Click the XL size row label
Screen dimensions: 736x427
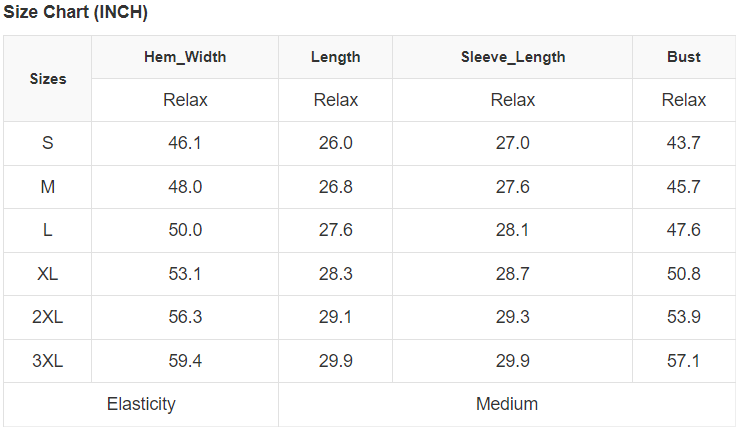[x=48, y=274]
